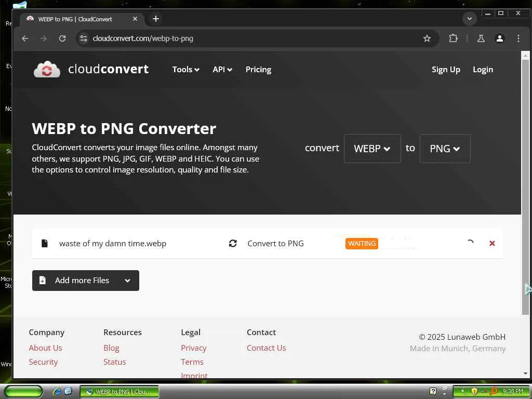
Task: Click the WEBP to PNG taskbar button
Action: 119,392
